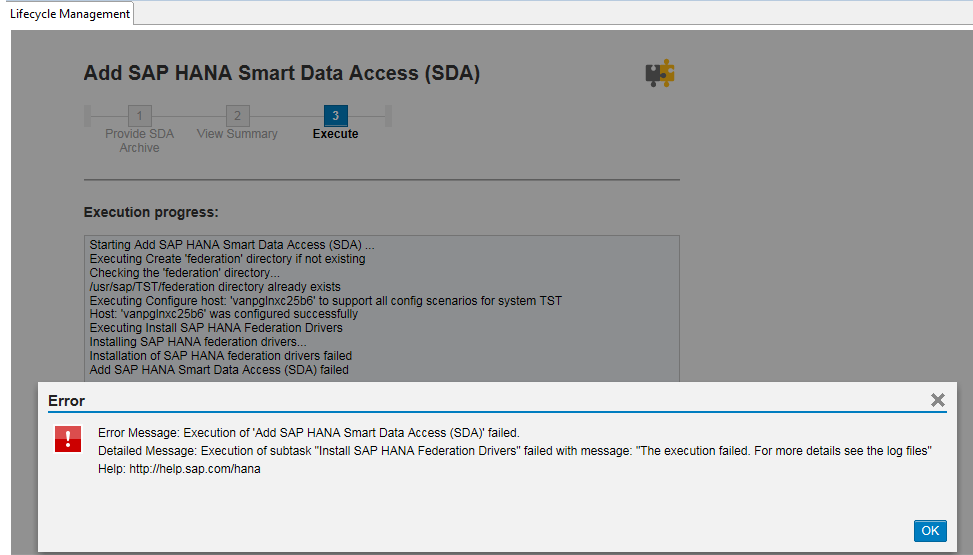Click 'Installing SAP HANA federation drivers...' log line
The image size is (973, 555).
click(198, 342)
